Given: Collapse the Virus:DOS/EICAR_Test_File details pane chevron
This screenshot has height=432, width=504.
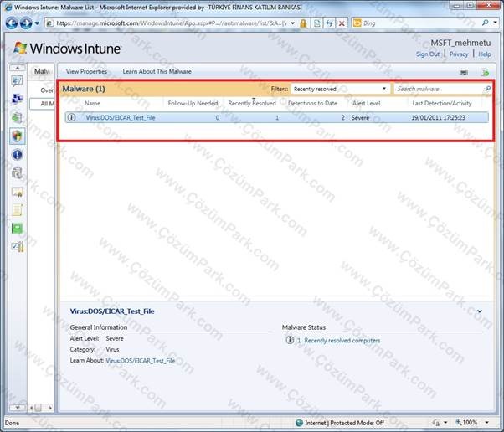Looking at the screenshot, I should tap(480, 311).
